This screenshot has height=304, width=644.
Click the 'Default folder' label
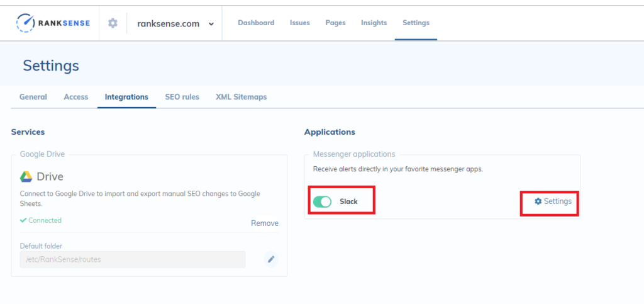[41, 246]
